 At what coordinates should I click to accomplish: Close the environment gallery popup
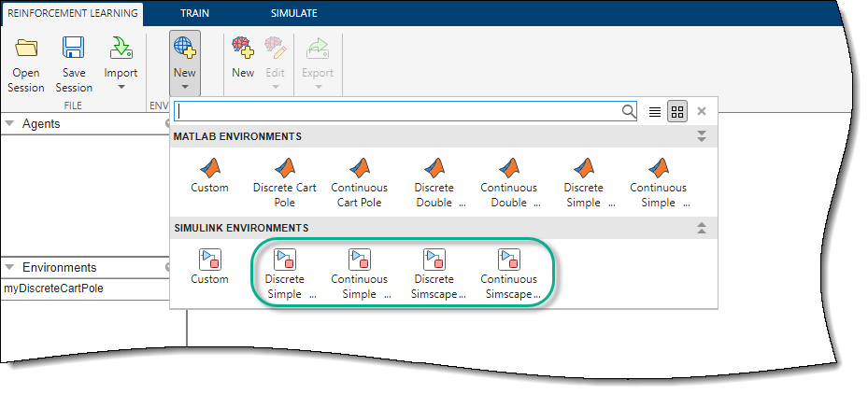(x=702, y=111)
